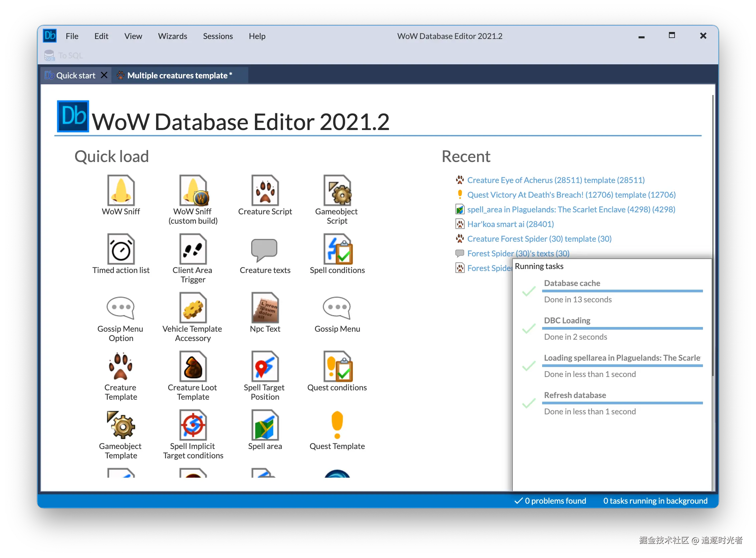Viewport: 756px width, 558px height.
Task: Open the Edit menu
Action: pyautogui.click(x=101, y=36)
